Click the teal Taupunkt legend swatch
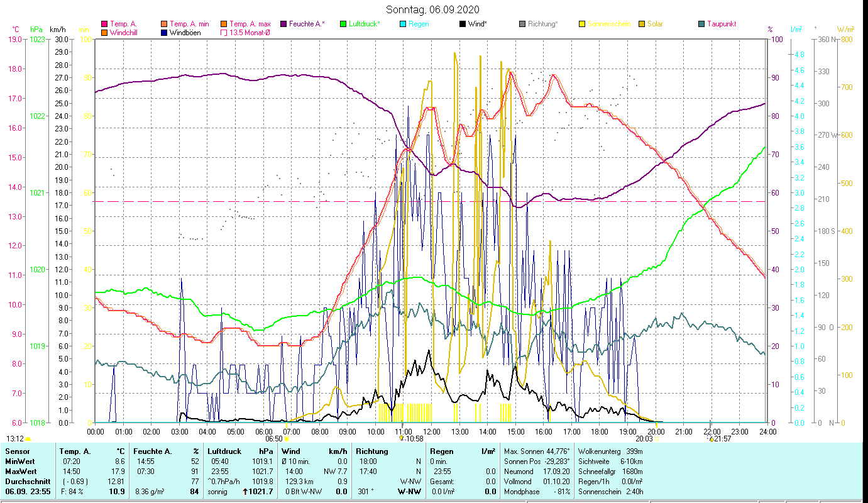Screen dimensions: 868x503 tap(701, 25)
